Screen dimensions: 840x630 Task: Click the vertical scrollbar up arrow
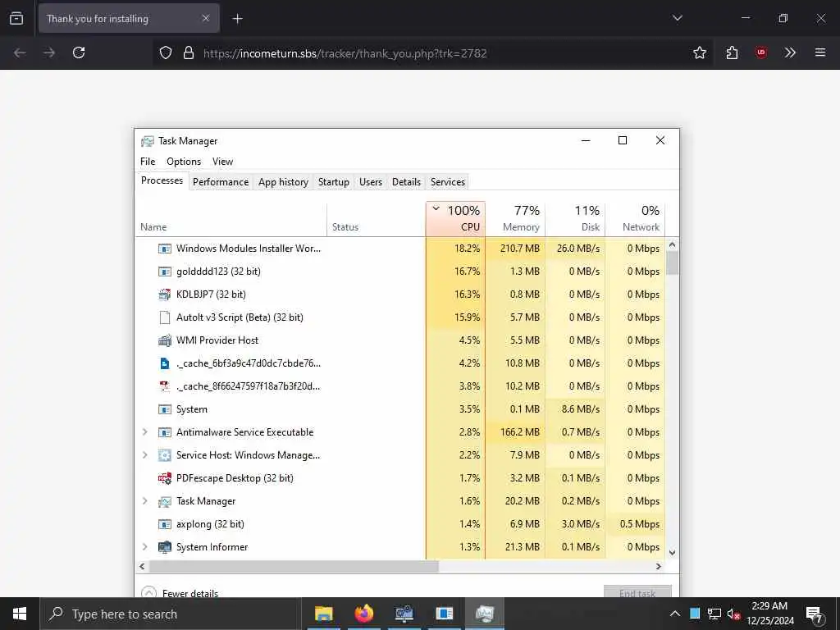[x=673, y=244]
